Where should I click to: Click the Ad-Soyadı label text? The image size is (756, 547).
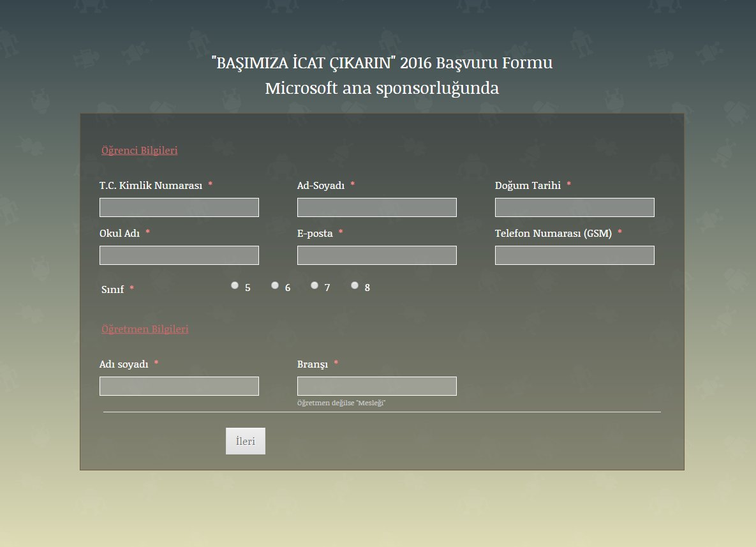[x=321, y=185]
